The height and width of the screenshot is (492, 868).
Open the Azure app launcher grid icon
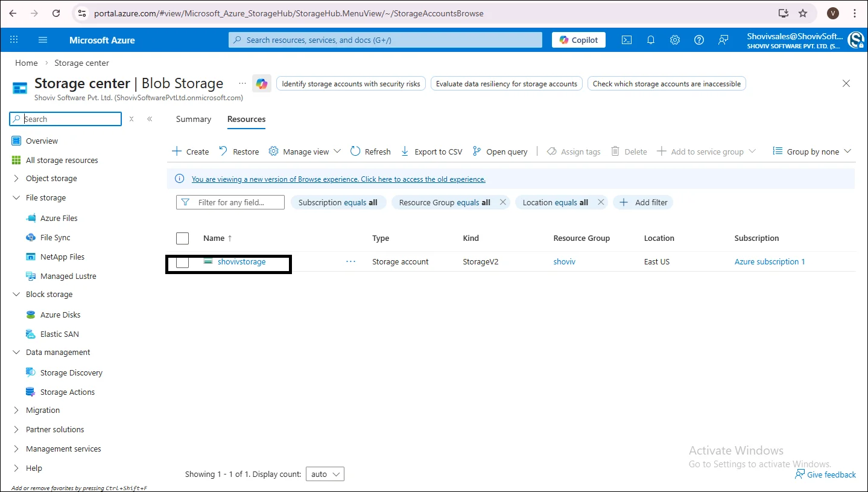(x=14, y=40)
